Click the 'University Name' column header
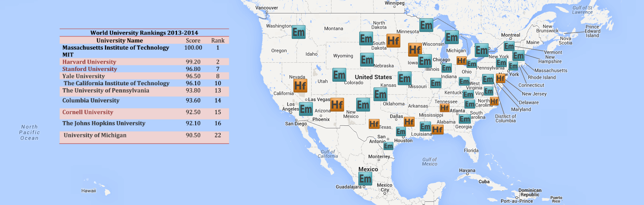 click(x=119, y=40)
